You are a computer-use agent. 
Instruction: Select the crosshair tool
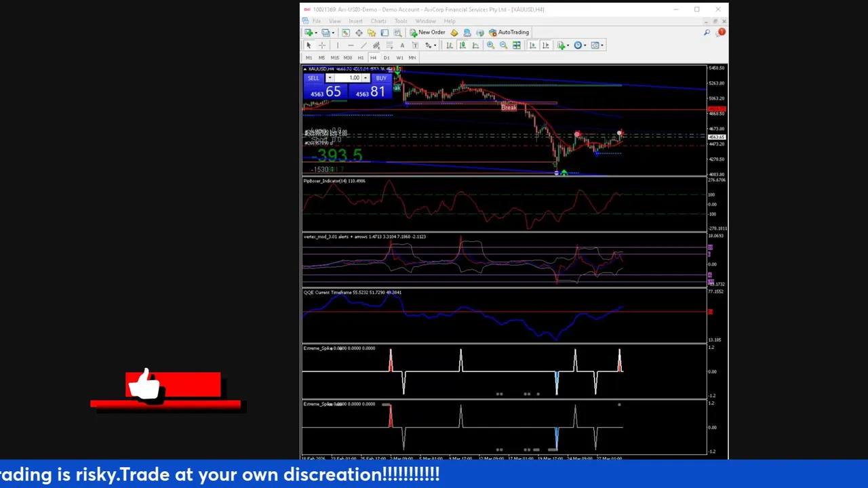click(x=322, y=45)
